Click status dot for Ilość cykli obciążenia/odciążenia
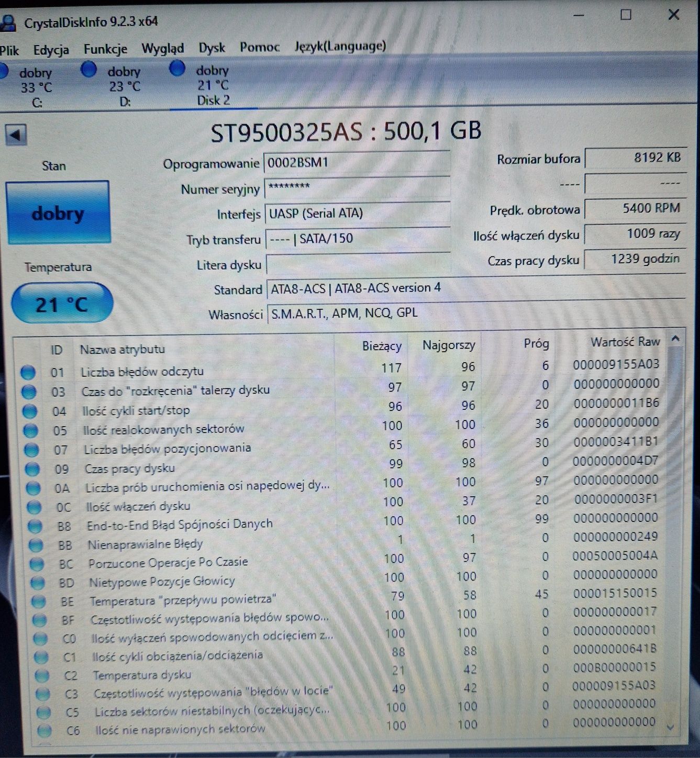700x758 pixels. (42, 657)
